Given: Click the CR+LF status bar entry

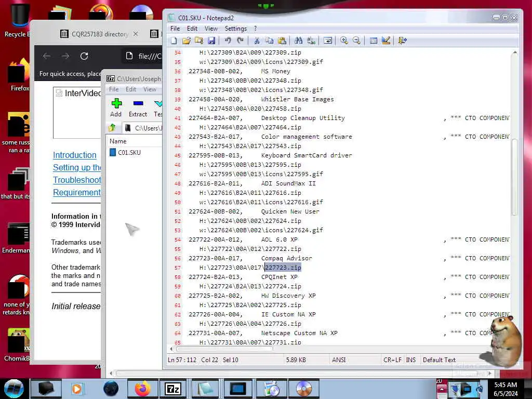Looking at the screenshot, I should tap(392, 360).
